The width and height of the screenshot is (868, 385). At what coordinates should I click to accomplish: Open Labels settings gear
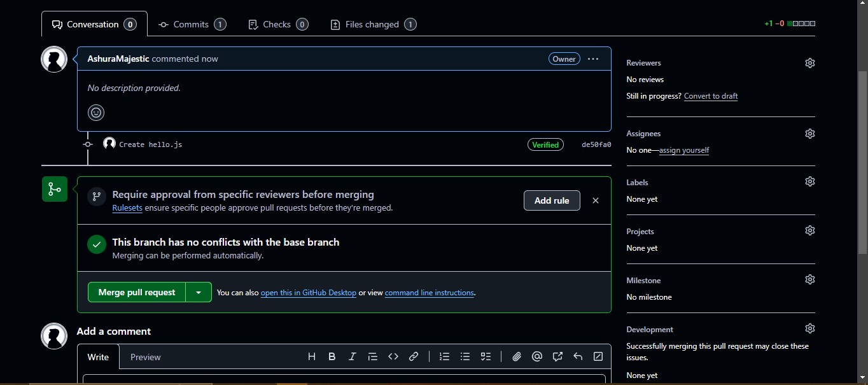click(809, 181)
